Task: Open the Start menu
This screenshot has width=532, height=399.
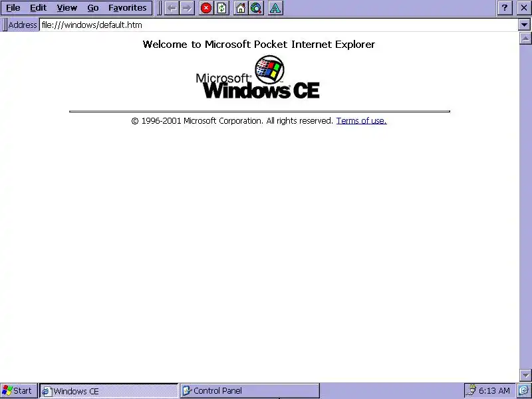Action: point(19,391)
